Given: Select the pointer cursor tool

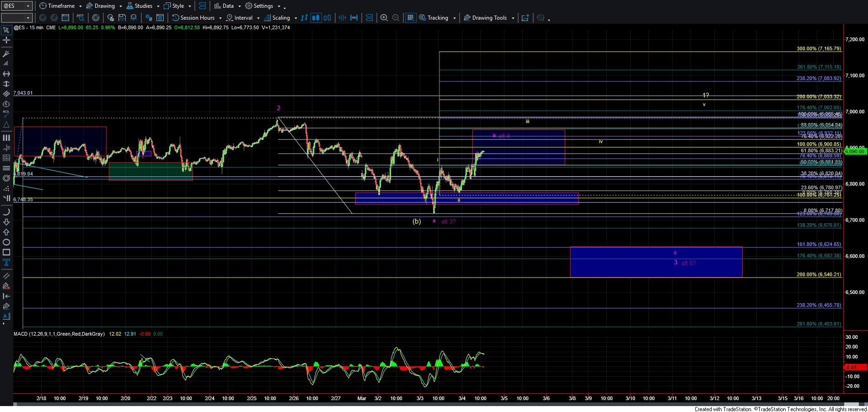Looking at the screenshot, I should 6,30.
